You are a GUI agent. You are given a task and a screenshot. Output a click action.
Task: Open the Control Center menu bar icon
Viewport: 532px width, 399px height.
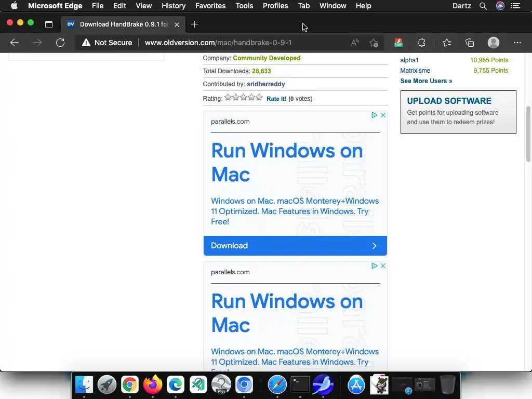515,6
